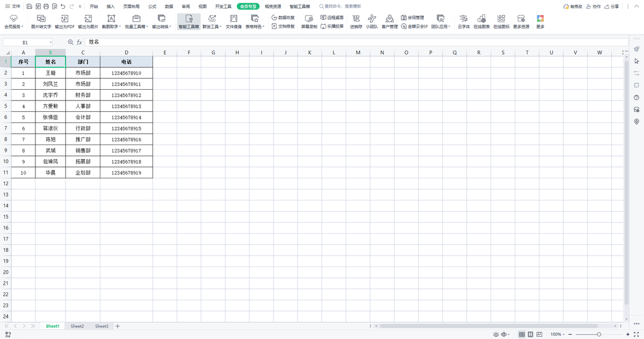Switch to normal grid view in status bar
This screenshot has height=339, width=644.
coord(522,334)
